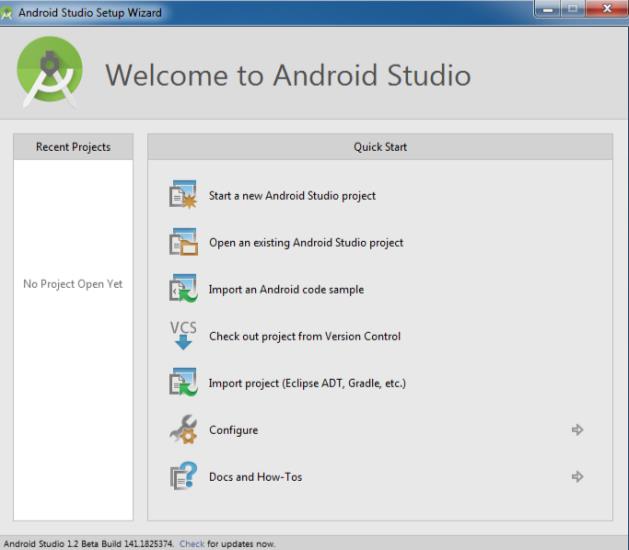Click the import project Eclipse/Gradle icon
Image resolution: width=629 pixels, height=550 pixels.
tap(183, 383)
